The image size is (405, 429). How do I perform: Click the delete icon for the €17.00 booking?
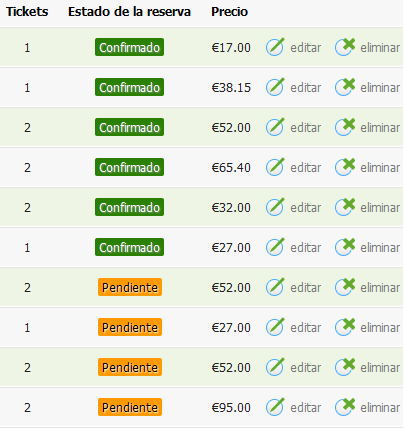(345, 47)
